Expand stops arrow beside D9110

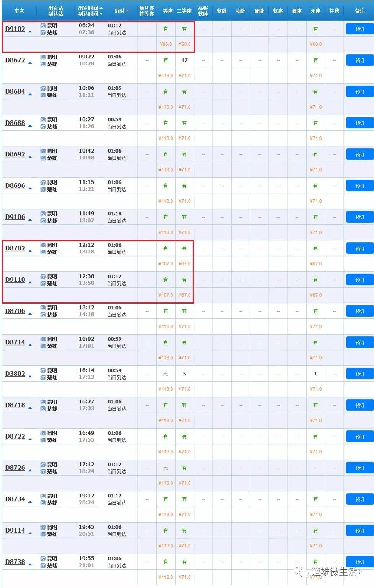click(x=30, y=283)
